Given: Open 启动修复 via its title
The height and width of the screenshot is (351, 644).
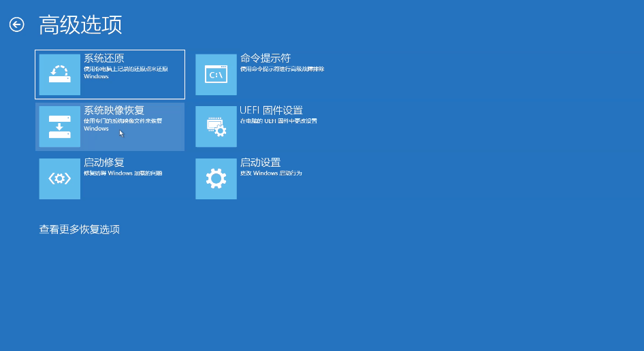Looking at the screenshot, I should [103, 163].
